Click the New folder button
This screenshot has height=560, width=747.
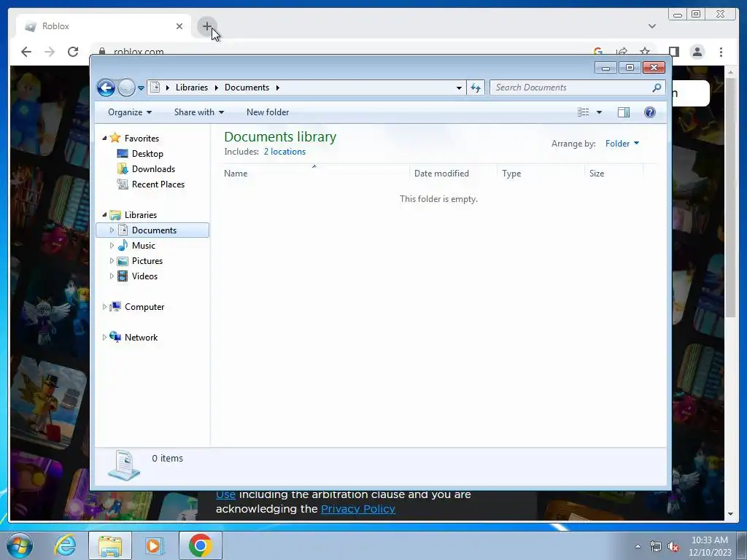pos(268,112)
